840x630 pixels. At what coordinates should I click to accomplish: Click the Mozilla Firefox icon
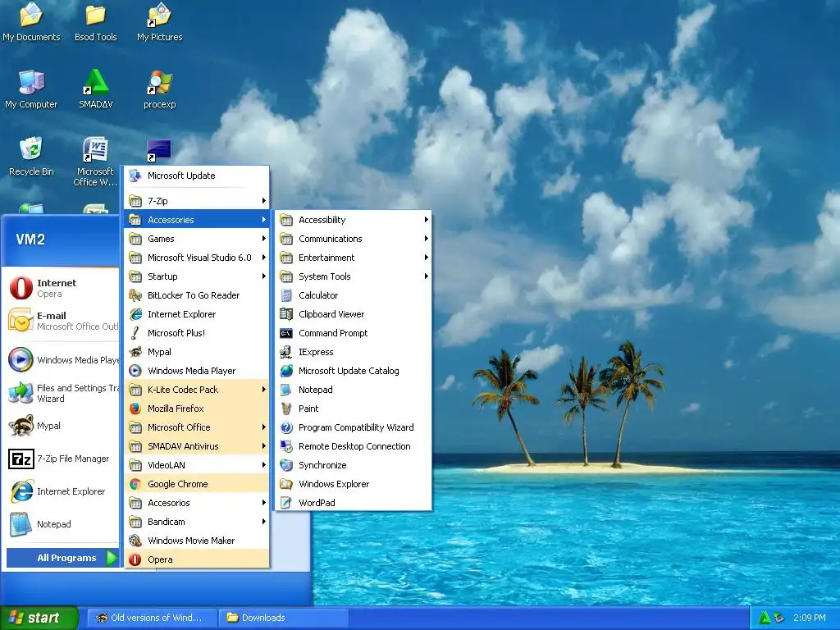tap(135, 409)
